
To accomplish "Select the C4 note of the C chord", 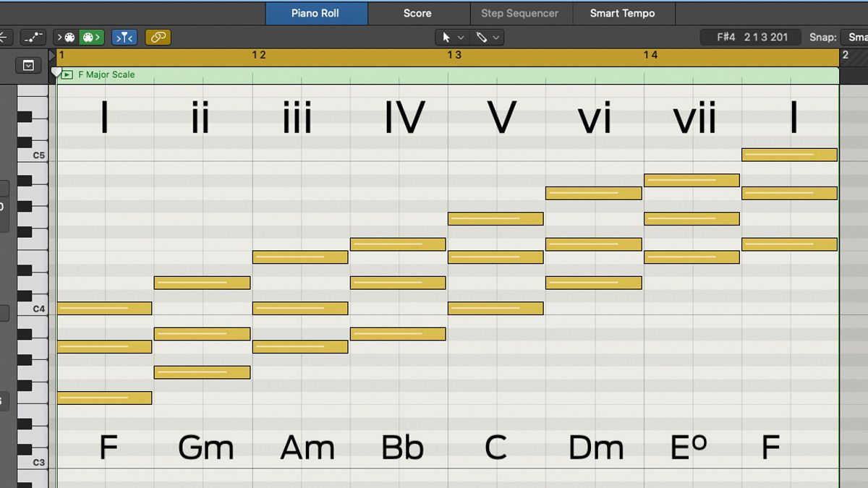I will coord(495,309).
